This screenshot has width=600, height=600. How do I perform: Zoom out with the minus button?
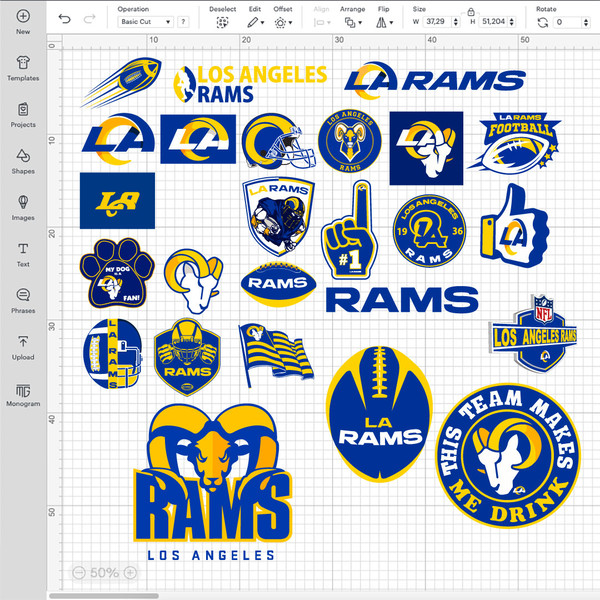pyautogui.click(x=79, y=573)
